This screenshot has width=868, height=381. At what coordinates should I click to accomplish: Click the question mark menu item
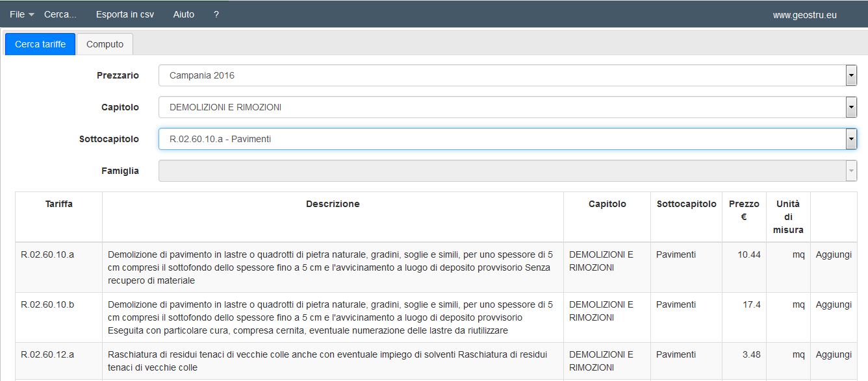point(216,14)
